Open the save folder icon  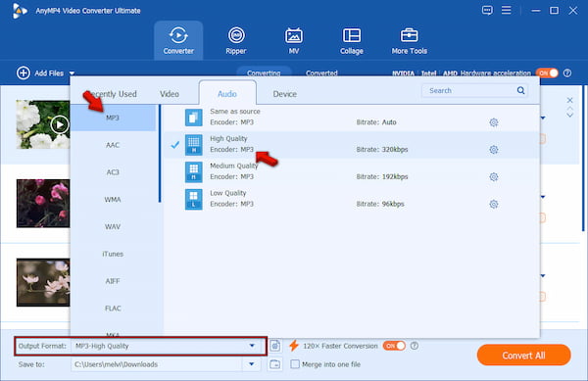click(x=274, y=364)
